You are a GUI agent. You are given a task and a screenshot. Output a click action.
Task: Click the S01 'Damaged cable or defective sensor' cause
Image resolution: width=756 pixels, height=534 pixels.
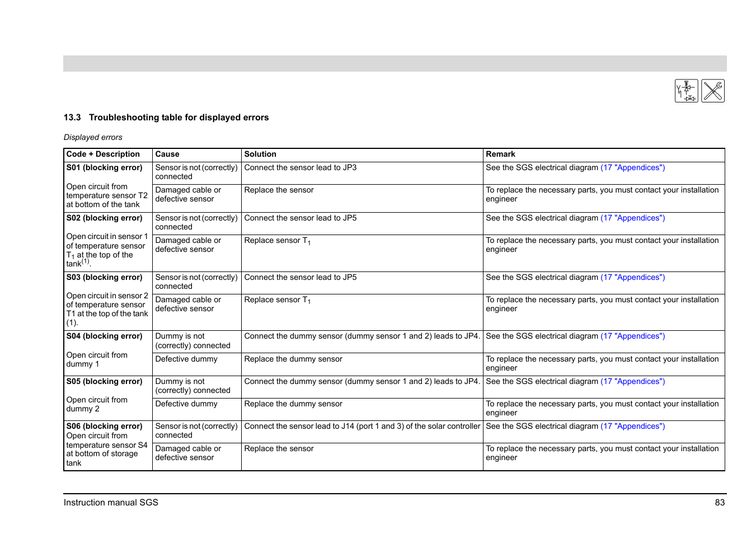(x=188, y=194)
